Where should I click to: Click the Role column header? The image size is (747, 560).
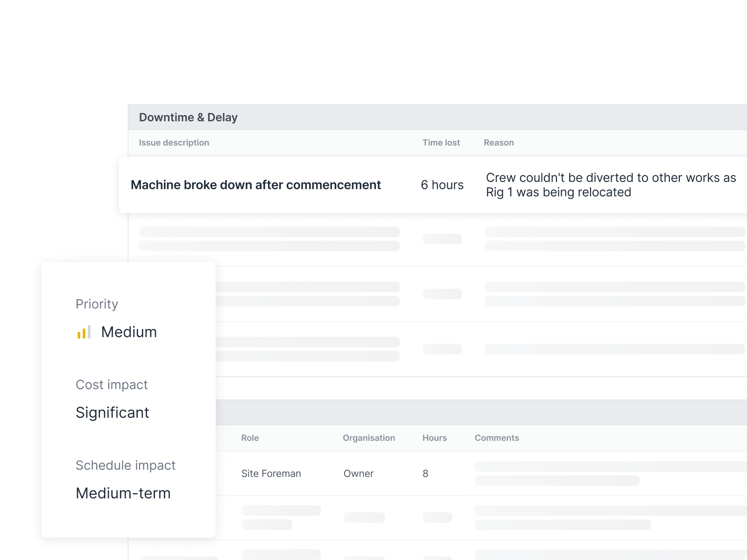[250, 438]
